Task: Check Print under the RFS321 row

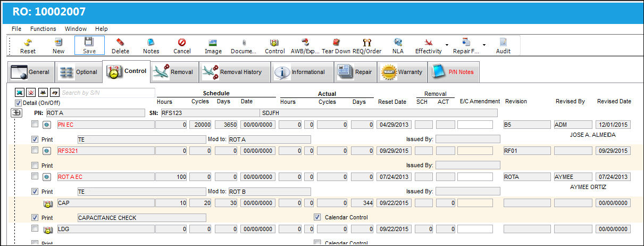Action: [x=35, y=165]
